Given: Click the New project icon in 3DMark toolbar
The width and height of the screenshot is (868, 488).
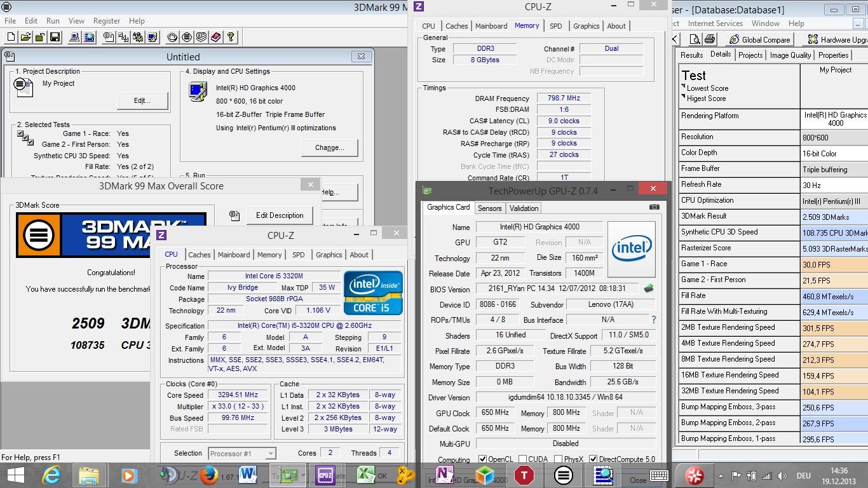Looking at the screenshot, I should click(x=11, y=37).
